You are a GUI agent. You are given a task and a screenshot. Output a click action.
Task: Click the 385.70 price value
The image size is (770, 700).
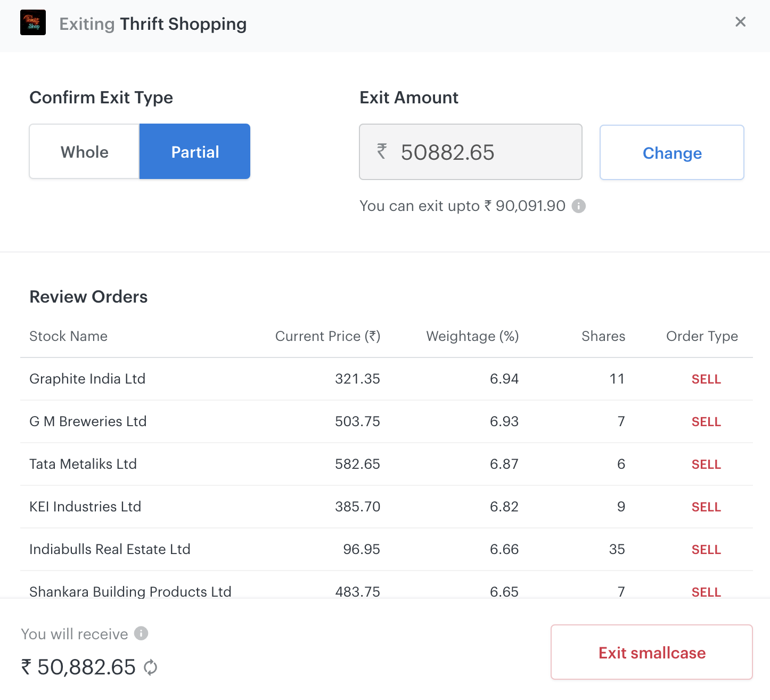coord(357,507)
